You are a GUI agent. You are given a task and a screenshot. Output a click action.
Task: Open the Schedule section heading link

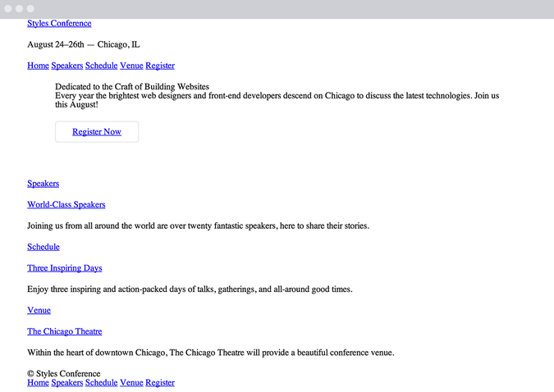(43, 247)
